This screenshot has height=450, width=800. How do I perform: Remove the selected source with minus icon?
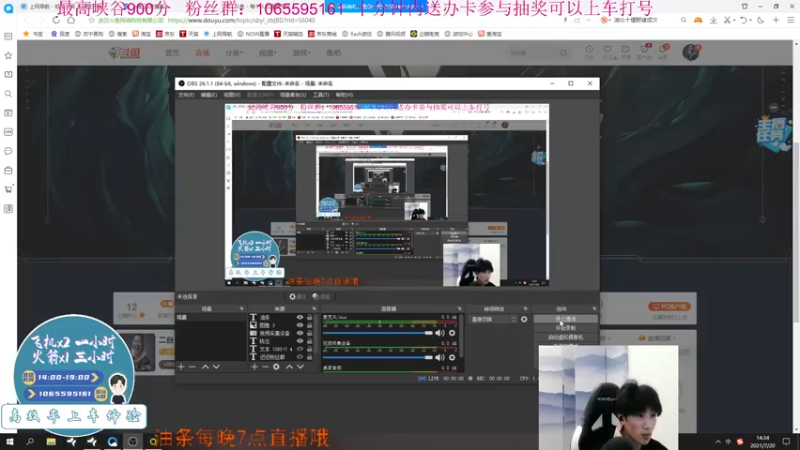(x=265, y=367)
